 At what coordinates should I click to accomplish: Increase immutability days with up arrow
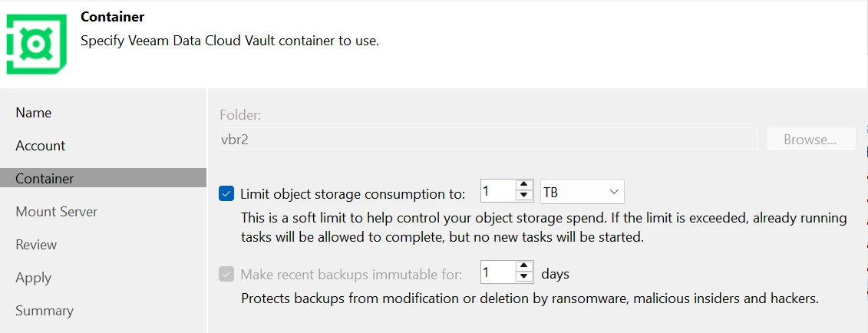click(x=525, y=268)
